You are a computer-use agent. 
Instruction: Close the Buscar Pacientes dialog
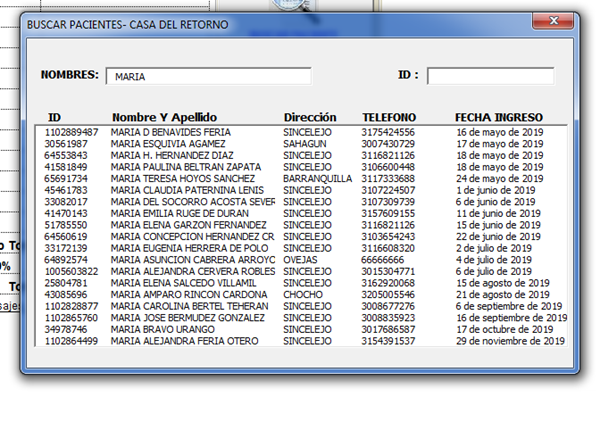553,21
